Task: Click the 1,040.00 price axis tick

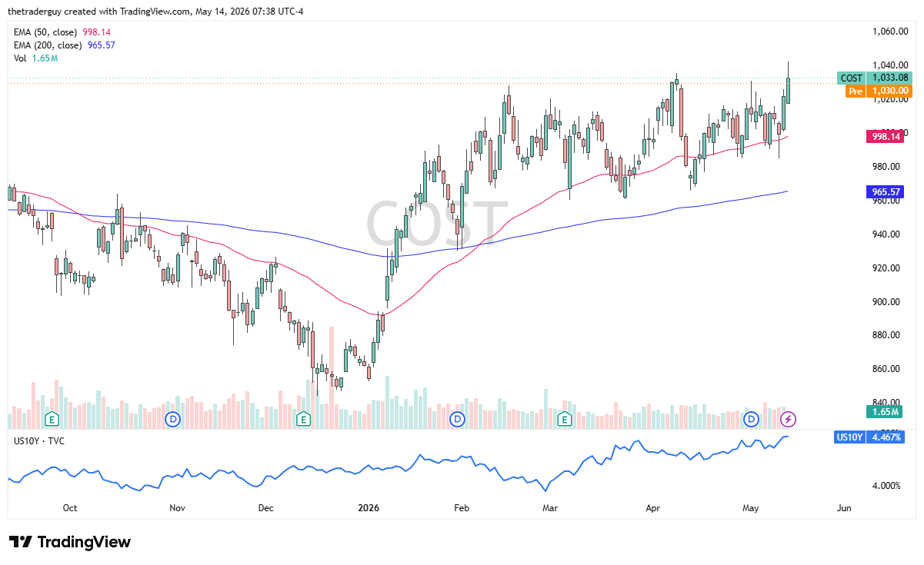Action: click(x=891, y=65)
